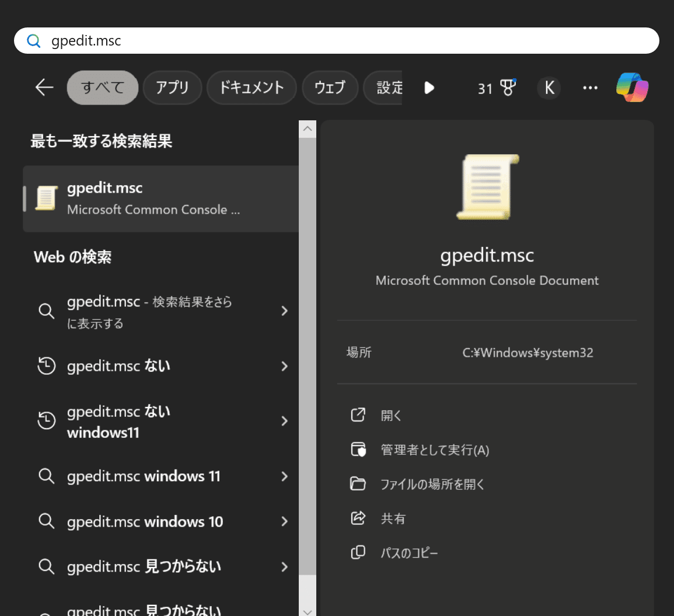This screenshot has height=616, width=674.
Task: Click search icon beside 検索結果をさらに表示する
Action: [x=47, y=311]
